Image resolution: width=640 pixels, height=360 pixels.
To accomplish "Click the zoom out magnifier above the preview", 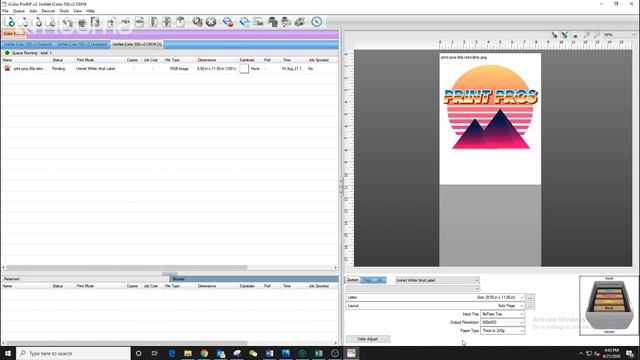I will [x=596, y=35].
